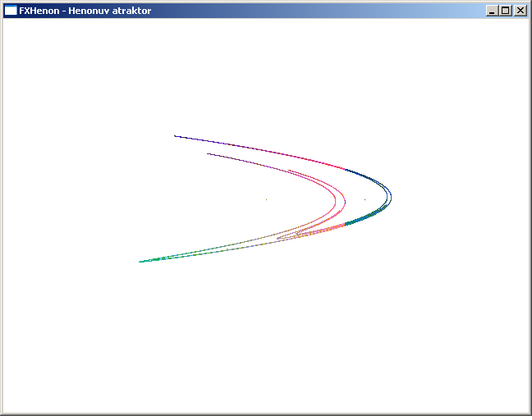Click the title text "FXHenon - Henonuv atraktor"
Image resolution: width=532 pixels, height=420 pixels.
85,11
